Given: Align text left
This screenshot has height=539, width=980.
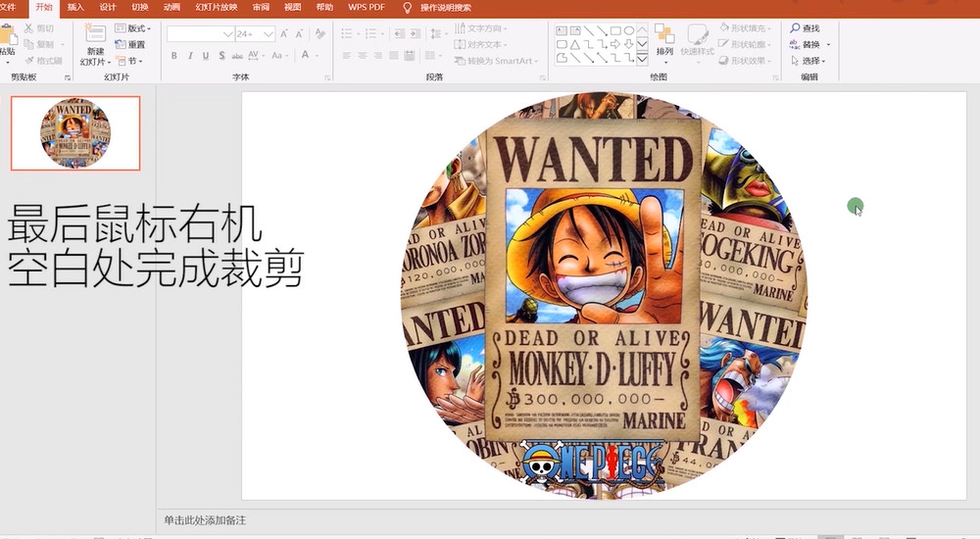Looking at the screenshot, I should click(346, 56).
